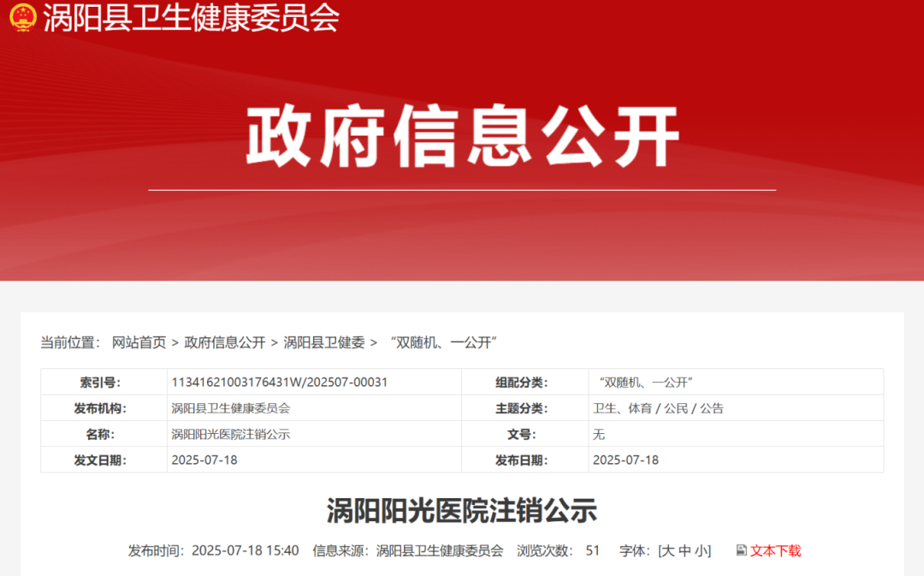This screenshot has height=576, width=924.
Task: Click the 组配分类 value “双随机、一公开”
Action: [646, 382]
